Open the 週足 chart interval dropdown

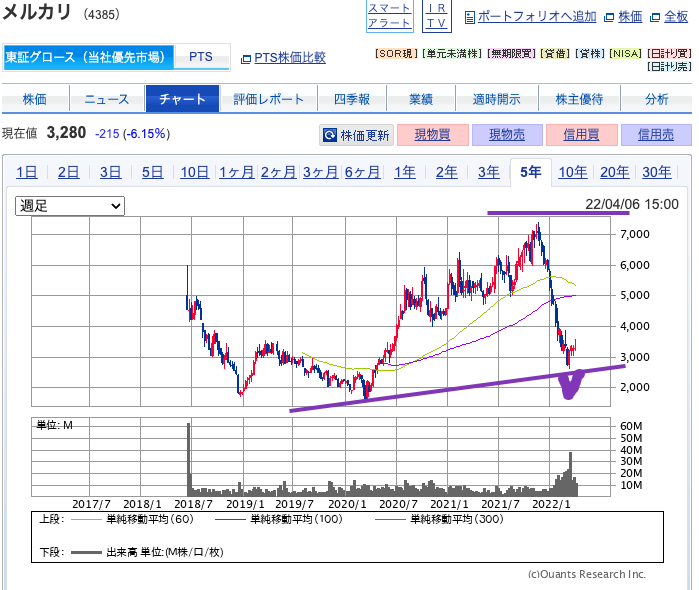pos(70,206)
